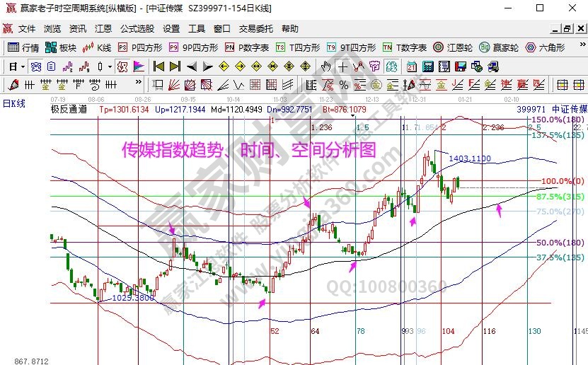Screen dimensions: 588x365
Task: Jump to first bar with skip-to-start icon
Action: (158, 66)
